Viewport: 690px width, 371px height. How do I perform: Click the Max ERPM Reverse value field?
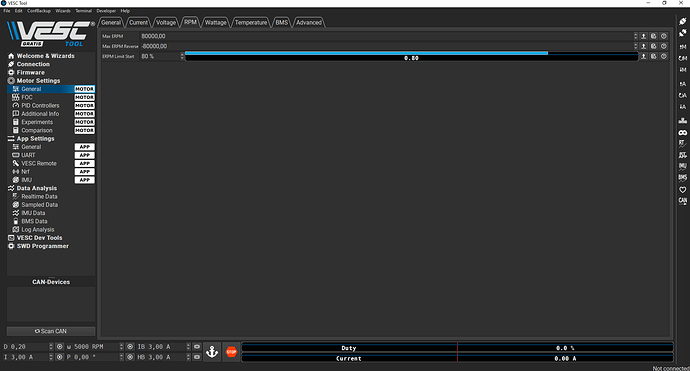point(386,46)
